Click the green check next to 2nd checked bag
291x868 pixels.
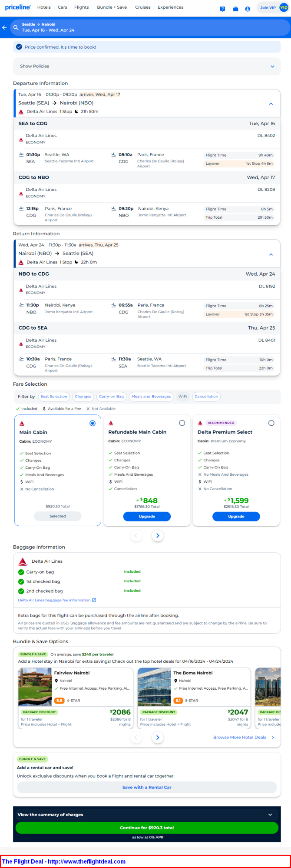click(21, 591)
